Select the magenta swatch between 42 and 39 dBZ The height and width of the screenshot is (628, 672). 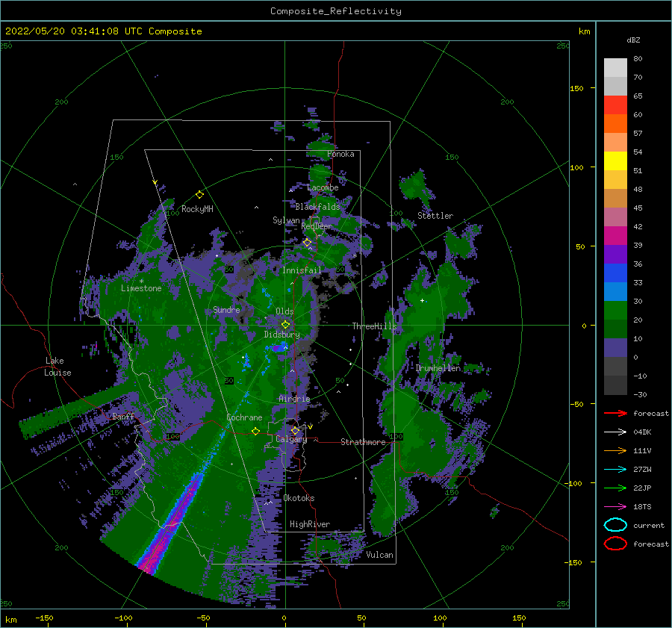tap(615, 236)
